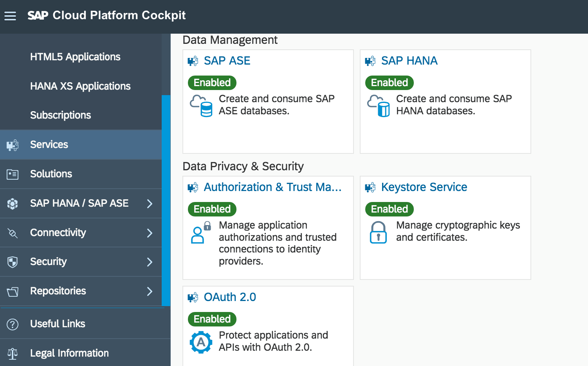Click 'Create and consume SAP HANA databases.' text
588x366 pixels.
pos(454,105)
